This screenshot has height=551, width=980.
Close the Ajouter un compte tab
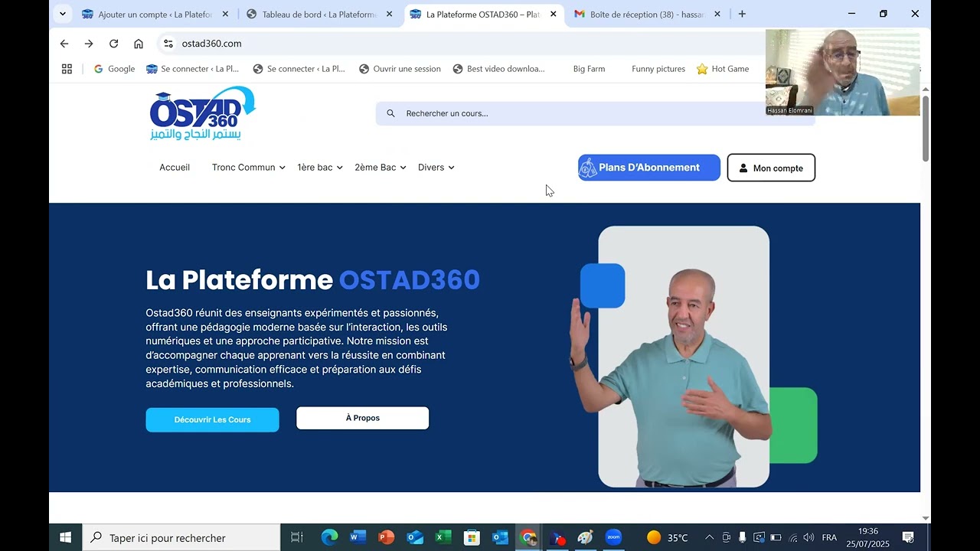(x=225, y=14)
